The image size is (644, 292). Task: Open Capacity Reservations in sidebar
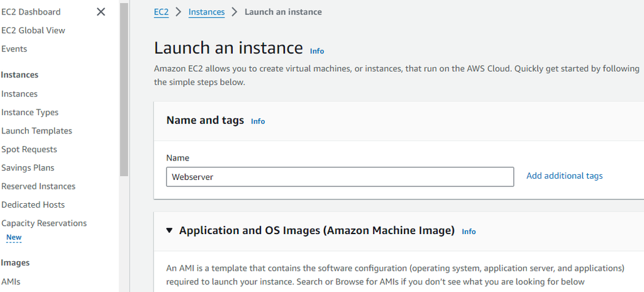coord(44,223)
